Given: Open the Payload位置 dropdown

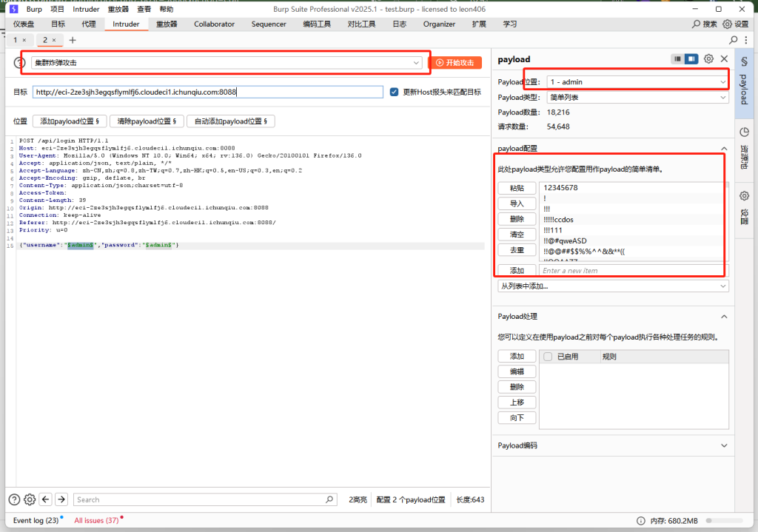Looking at the screenshot, I should click(637, 82).
